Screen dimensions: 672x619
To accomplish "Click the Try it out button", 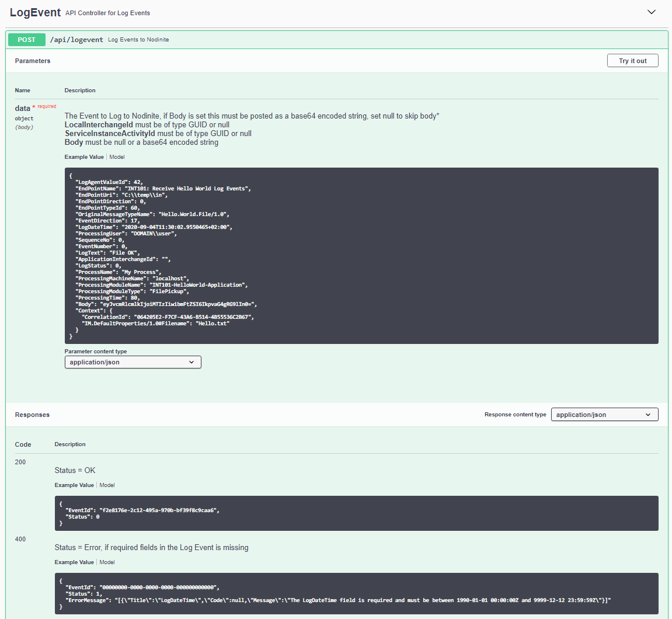I will pos(632,61).
